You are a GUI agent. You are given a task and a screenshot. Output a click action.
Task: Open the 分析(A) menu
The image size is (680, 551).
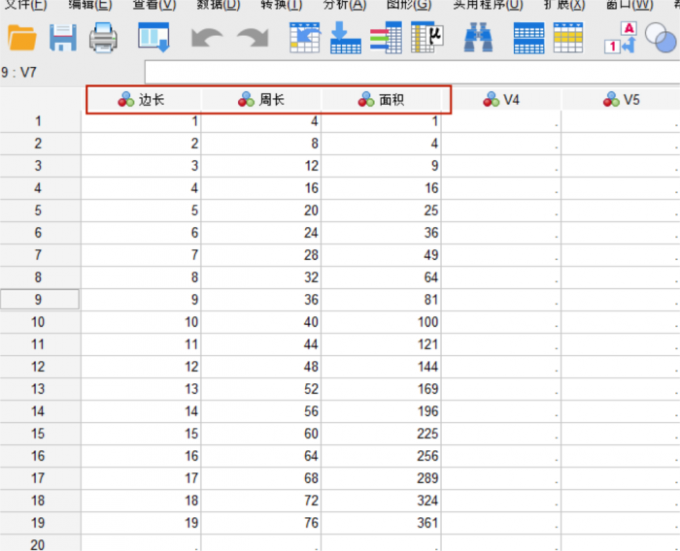coord(343,5)
